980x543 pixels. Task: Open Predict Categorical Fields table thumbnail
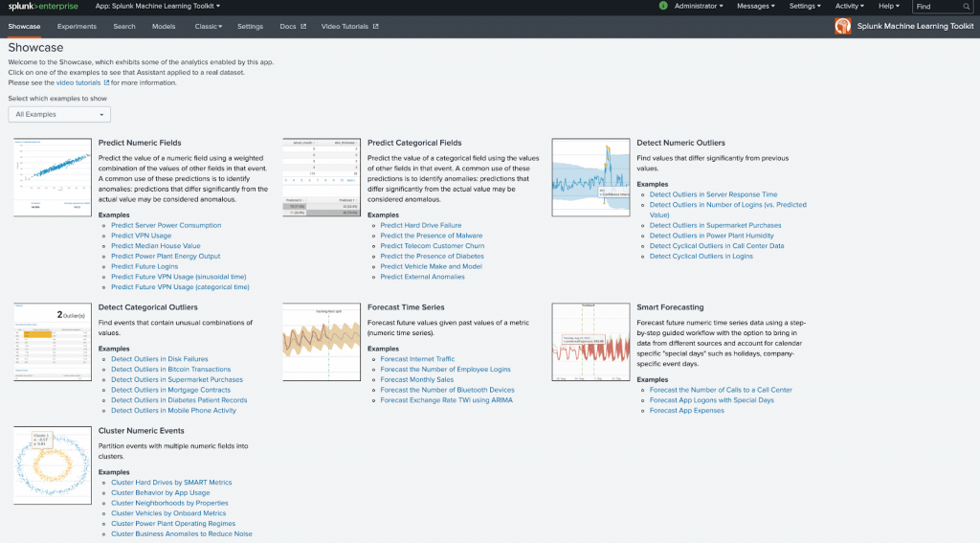(x=322, y=177)
